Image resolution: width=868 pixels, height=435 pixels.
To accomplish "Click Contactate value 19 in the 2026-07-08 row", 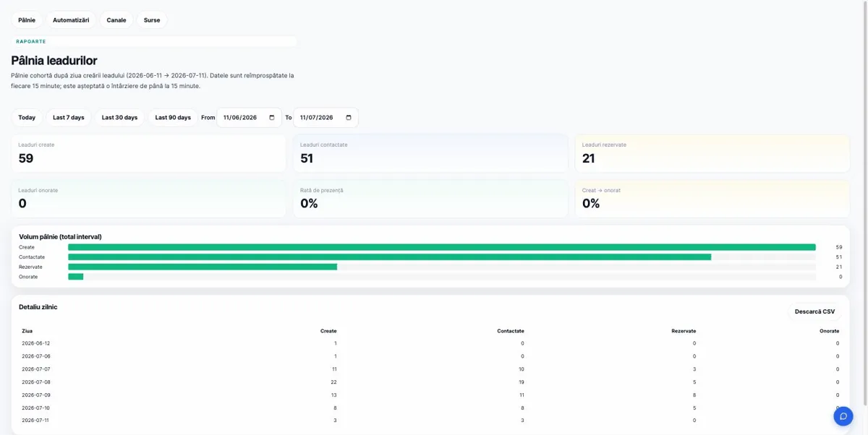I will click(521, 382).
